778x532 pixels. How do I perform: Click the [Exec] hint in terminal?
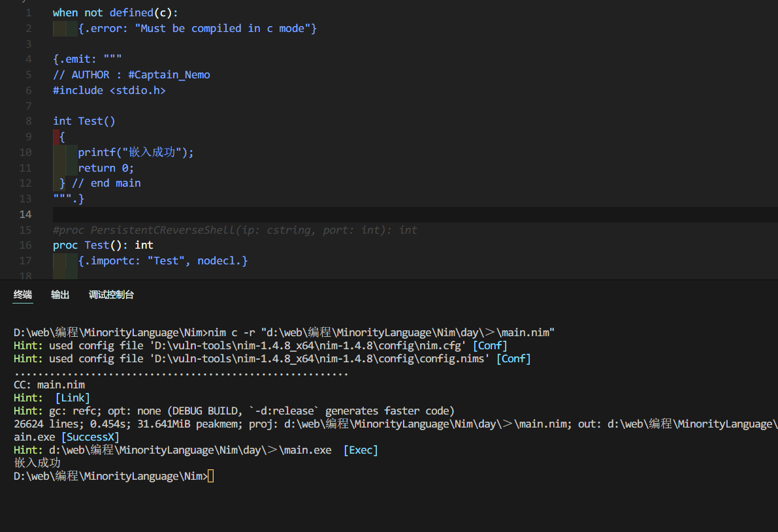(361, 450)
